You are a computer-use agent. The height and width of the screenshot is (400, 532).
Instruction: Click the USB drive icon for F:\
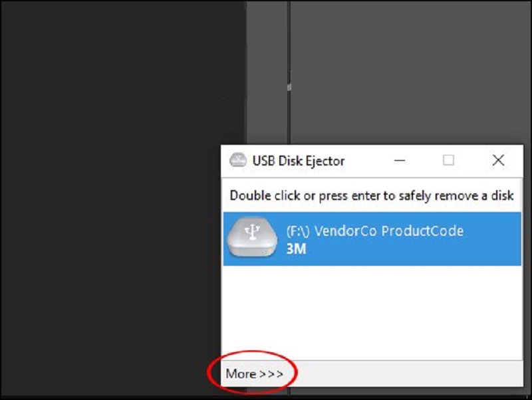252,237
